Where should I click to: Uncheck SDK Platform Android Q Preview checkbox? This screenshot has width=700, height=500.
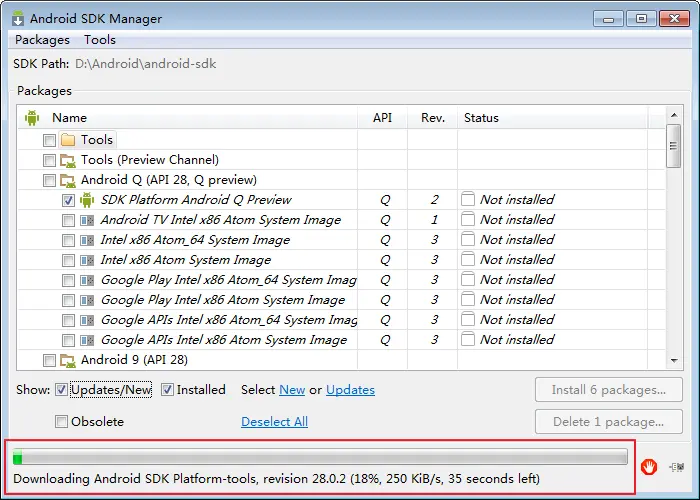point(68,200)
